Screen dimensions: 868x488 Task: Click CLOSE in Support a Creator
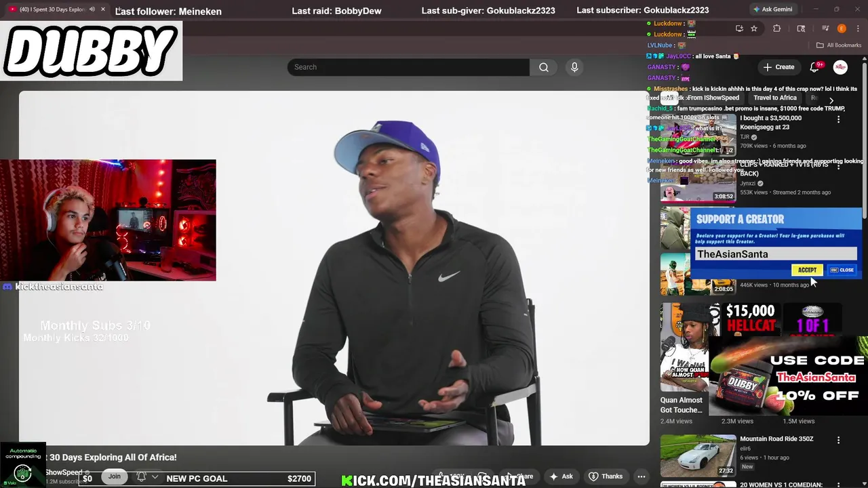pyautogui.click(x=842, y=270)
